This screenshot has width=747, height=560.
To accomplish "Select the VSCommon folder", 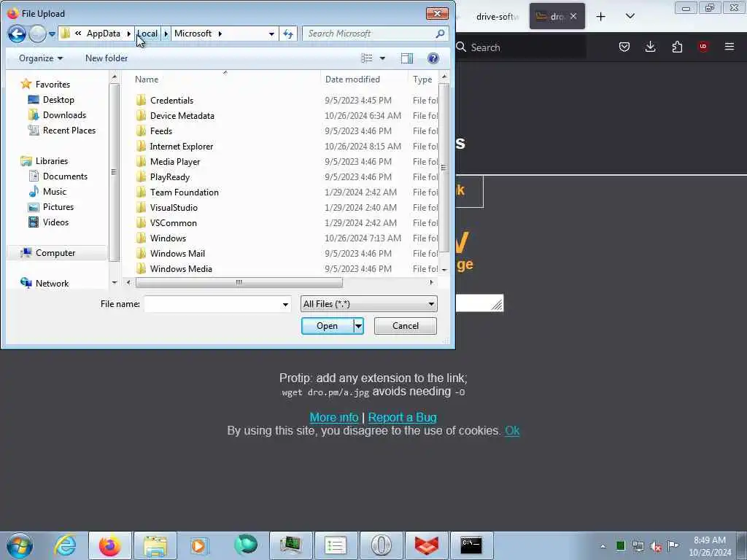I will pos(174,222).
